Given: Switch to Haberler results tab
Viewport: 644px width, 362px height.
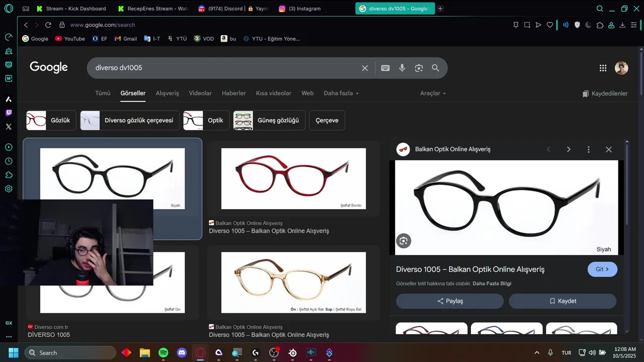Looking at the screenshot, I should pyautogui.click(x=234, y=93).
